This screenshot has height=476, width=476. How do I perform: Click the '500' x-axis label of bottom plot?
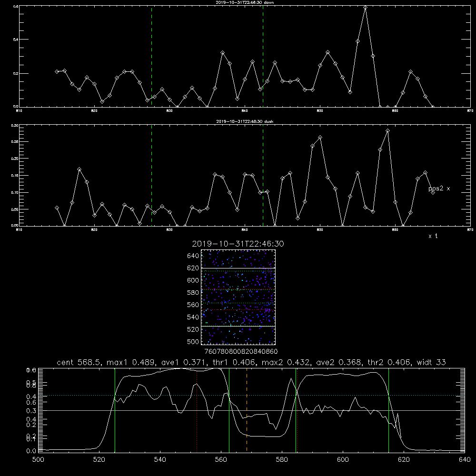tap(38, 460)
